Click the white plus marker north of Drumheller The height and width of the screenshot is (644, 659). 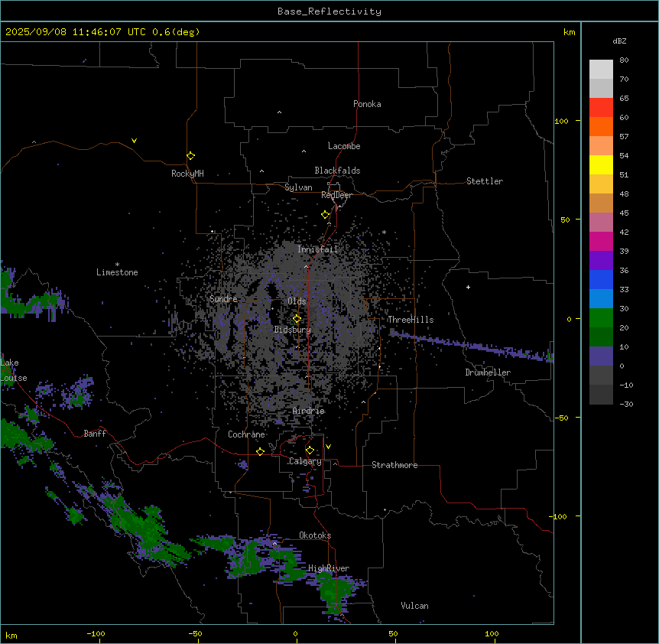point(468,287)
